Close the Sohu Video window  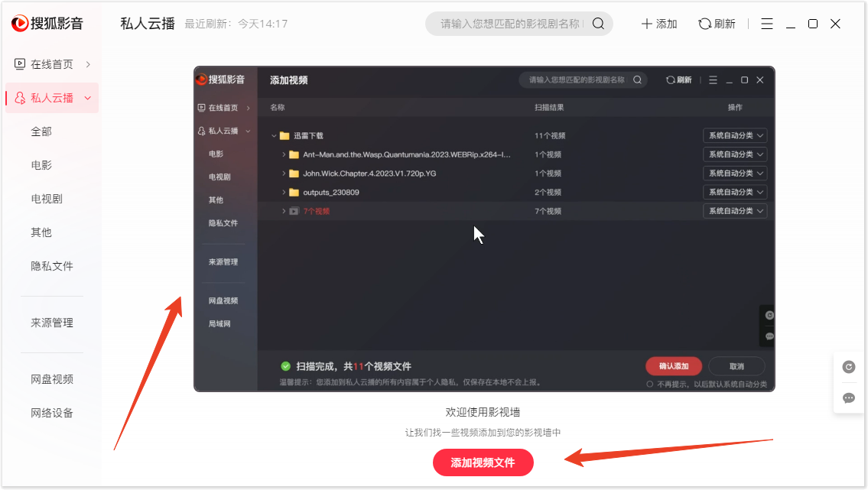(x=835, y=24)
